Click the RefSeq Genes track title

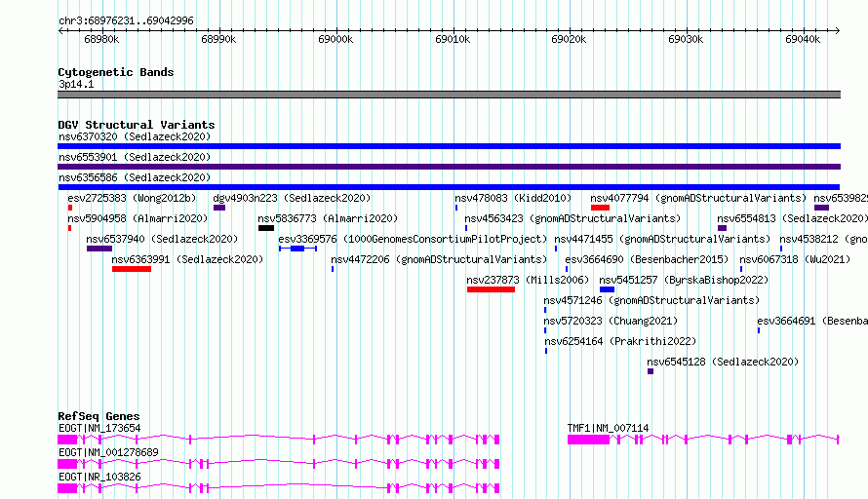coord(99,416)
